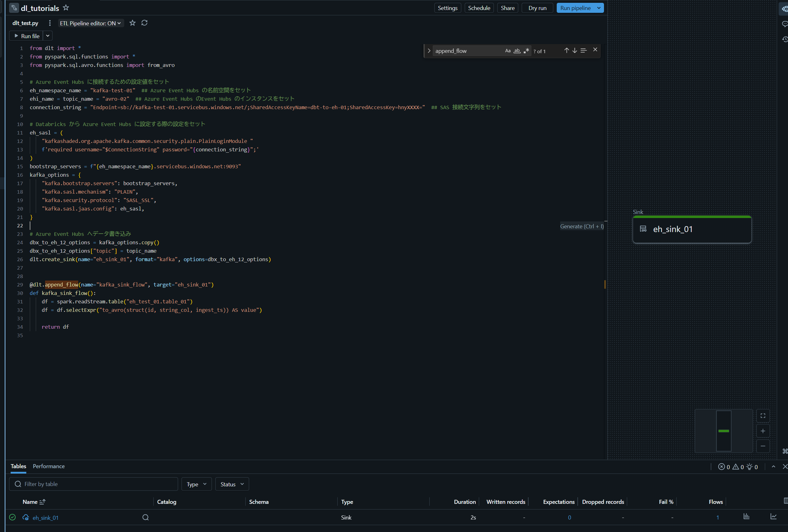
Task: Zoom in on the pipeline graph
Action: pyautogui.click(x=763, y=431)
